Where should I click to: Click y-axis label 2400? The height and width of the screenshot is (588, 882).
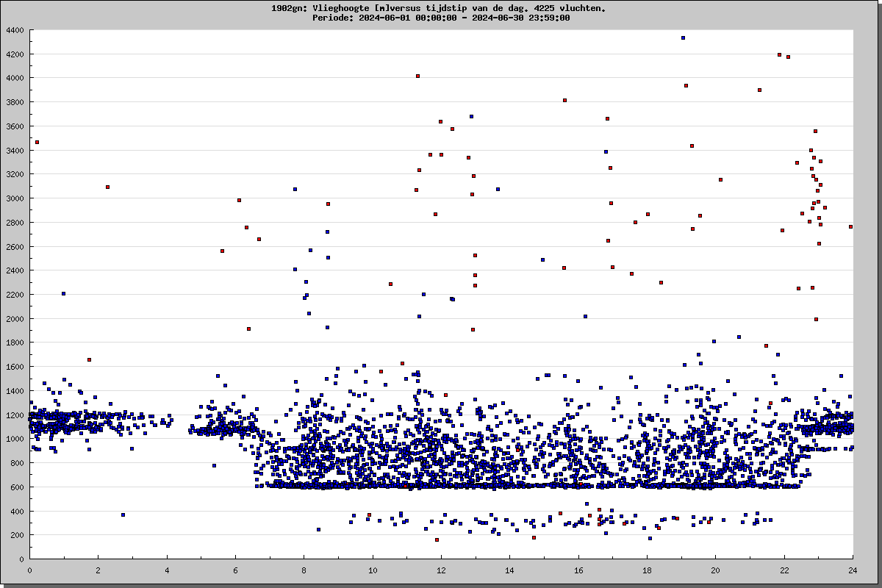tap(15, 270)
